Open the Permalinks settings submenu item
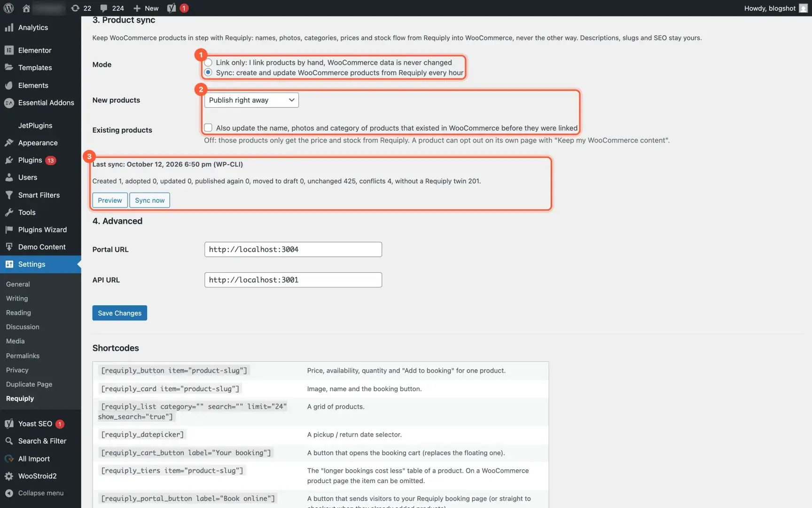 pyautogui.click(x=23, y=356)
